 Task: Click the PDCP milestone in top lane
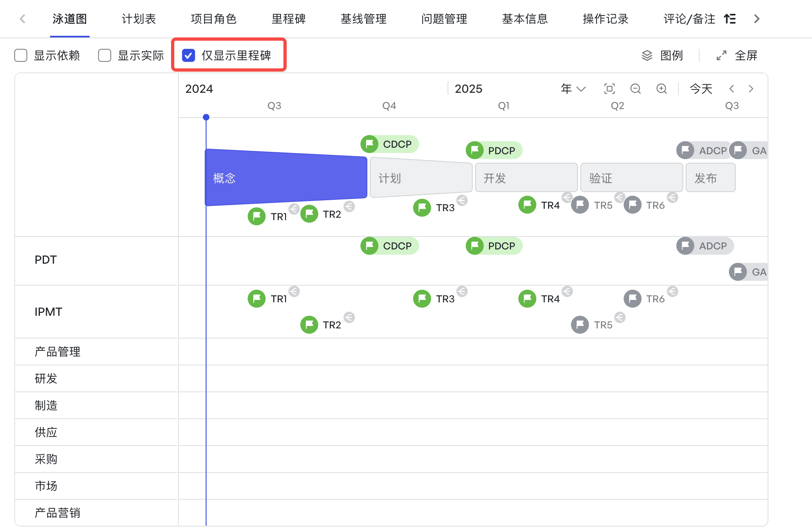pyautogui.click(x=494, y=151)
